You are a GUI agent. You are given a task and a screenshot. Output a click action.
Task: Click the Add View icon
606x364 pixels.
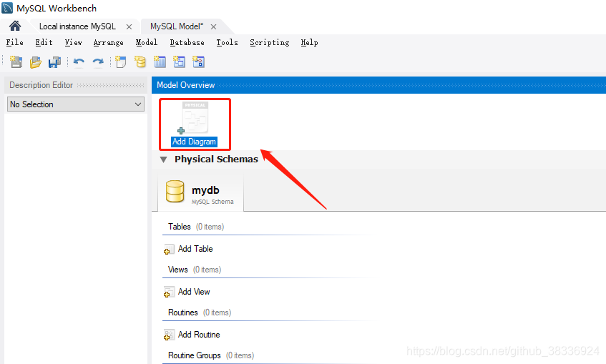click(169, 292)
